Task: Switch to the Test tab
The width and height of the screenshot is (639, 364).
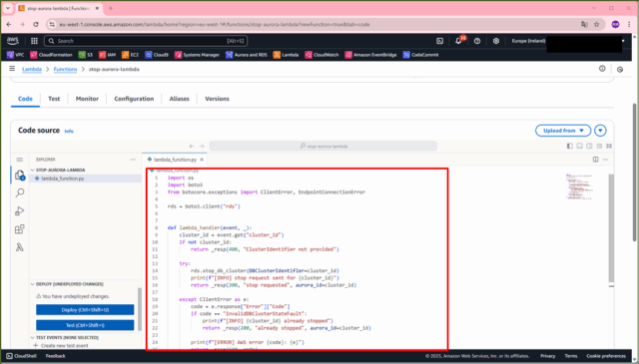Action: pyautogui.click(x=54, y=99)
